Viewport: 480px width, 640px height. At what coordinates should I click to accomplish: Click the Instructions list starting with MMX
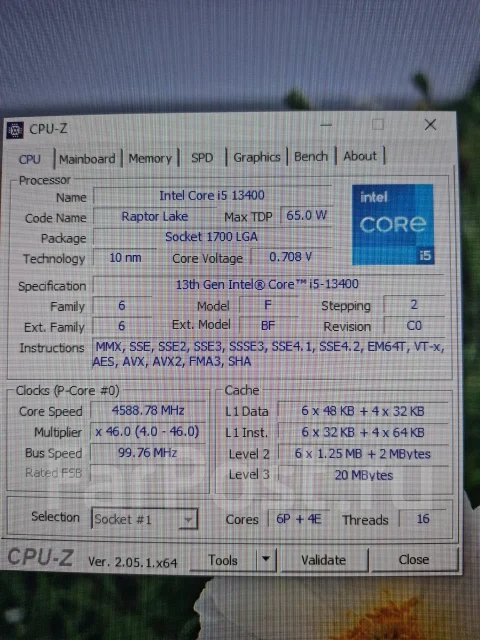click(269, 354)
